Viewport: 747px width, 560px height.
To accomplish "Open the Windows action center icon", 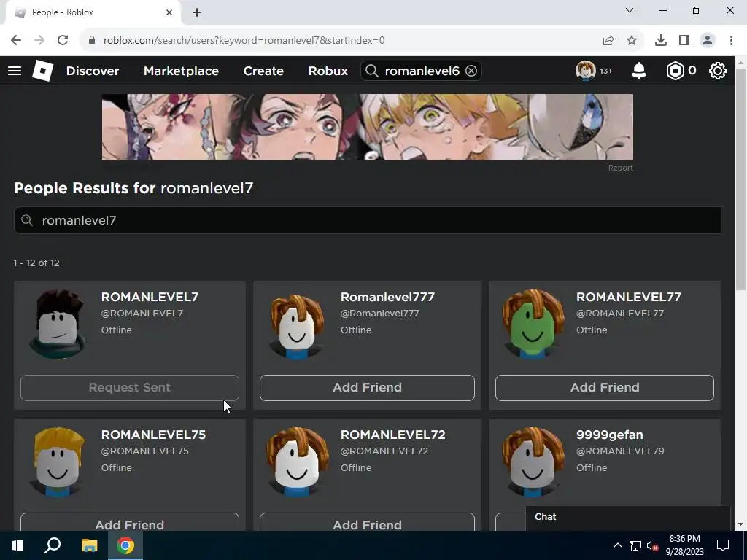I will coord(723,545).
